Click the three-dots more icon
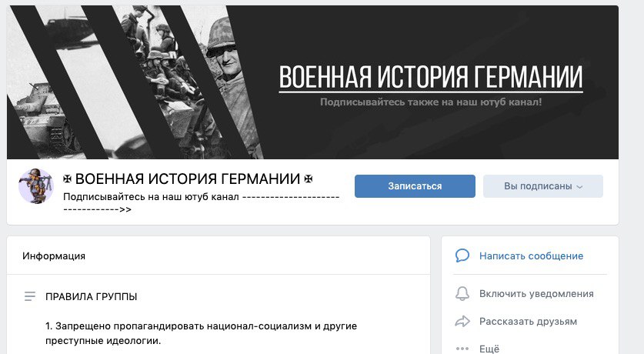Screen dimensions: 644x354 pos(462,349)
